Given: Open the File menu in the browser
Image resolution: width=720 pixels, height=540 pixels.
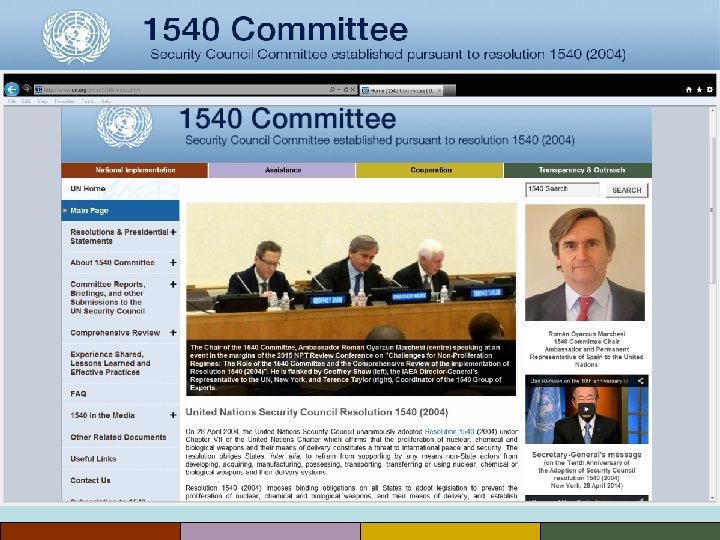Looking at the screenshot, I should (11, 101).
